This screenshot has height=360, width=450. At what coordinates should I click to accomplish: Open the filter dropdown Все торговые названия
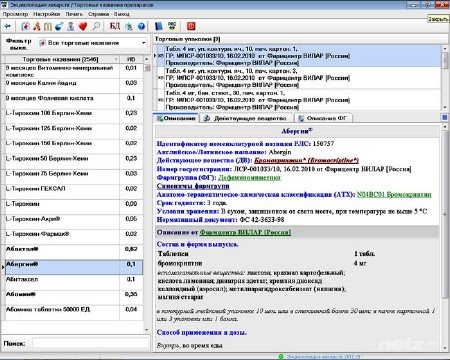[93, 43]
